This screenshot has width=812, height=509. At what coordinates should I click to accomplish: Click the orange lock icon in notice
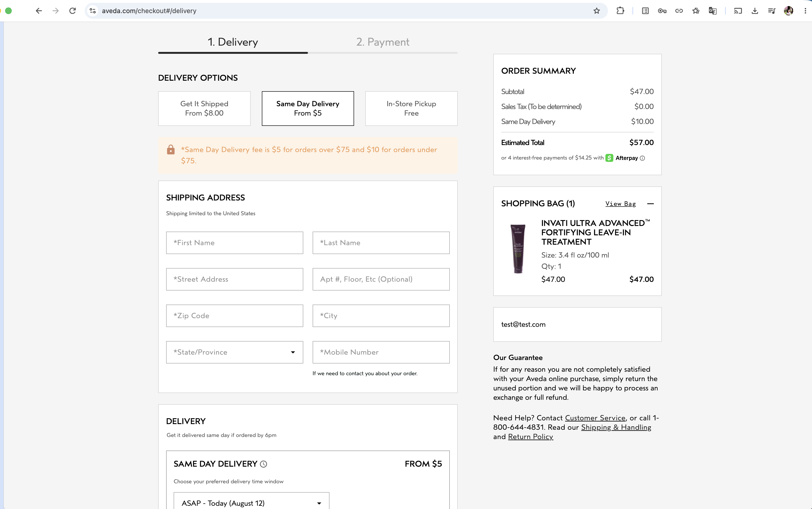[171, 149]
